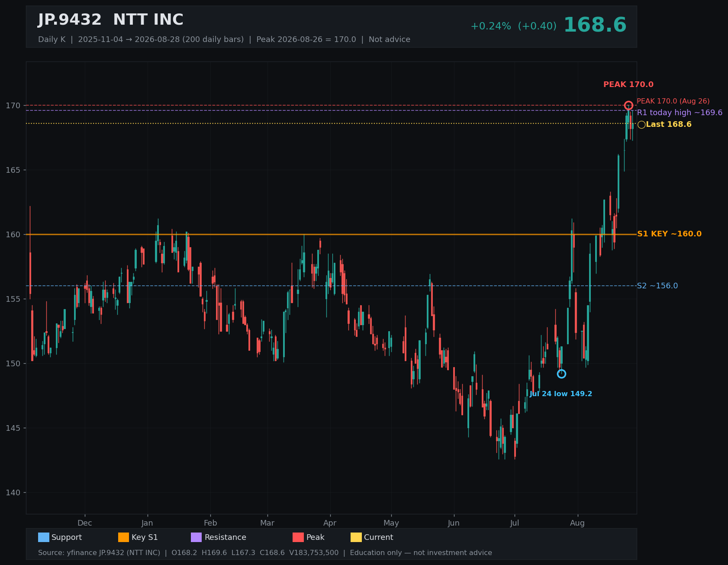Click the Apr x-axis label
The height and width of the screenshot is (565, 728).
(330, 523)
